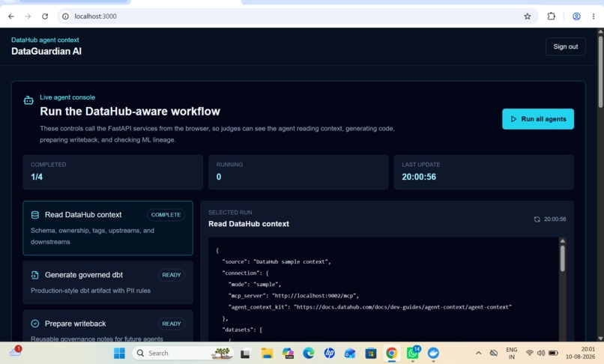Image resolution: width=604 pixels, height=364 pixels.
Task: Click the SELECTED RUN label
Action: point(230,213)
